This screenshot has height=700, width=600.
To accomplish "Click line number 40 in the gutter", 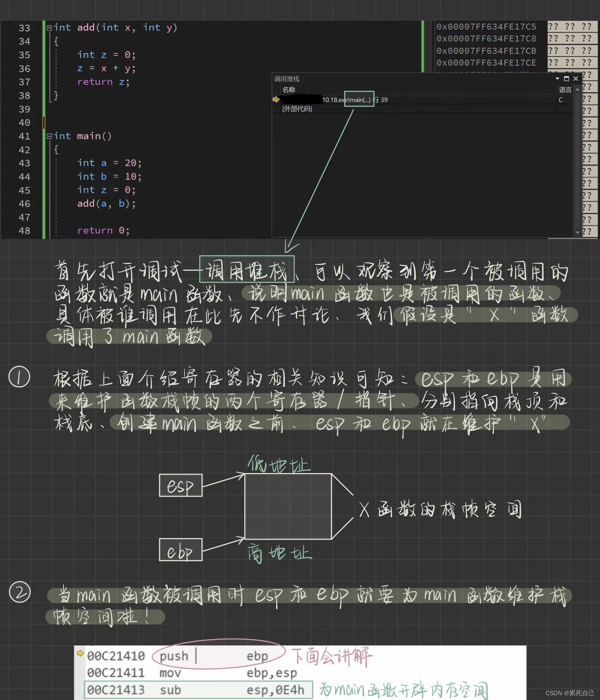I will click(24, 123).
